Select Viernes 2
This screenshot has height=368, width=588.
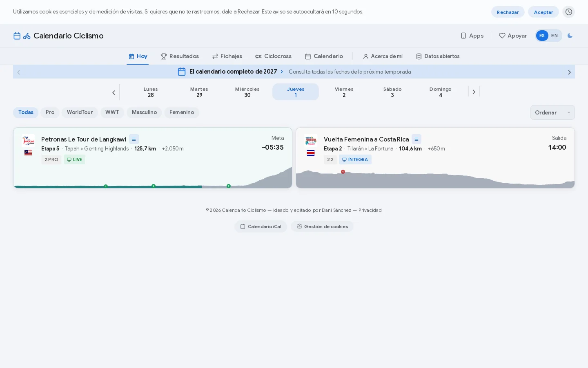coord(344,92)
